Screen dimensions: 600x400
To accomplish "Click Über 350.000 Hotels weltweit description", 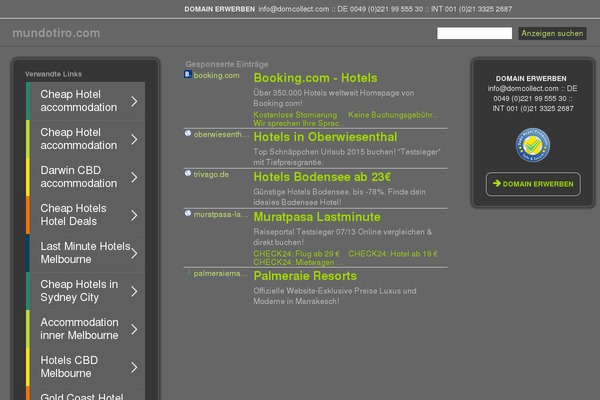I will point(334,98).
